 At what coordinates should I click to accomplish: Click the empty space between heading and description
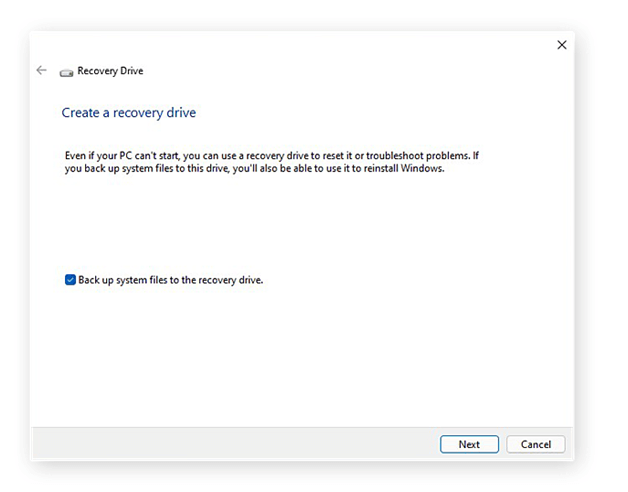pos(300,135)
